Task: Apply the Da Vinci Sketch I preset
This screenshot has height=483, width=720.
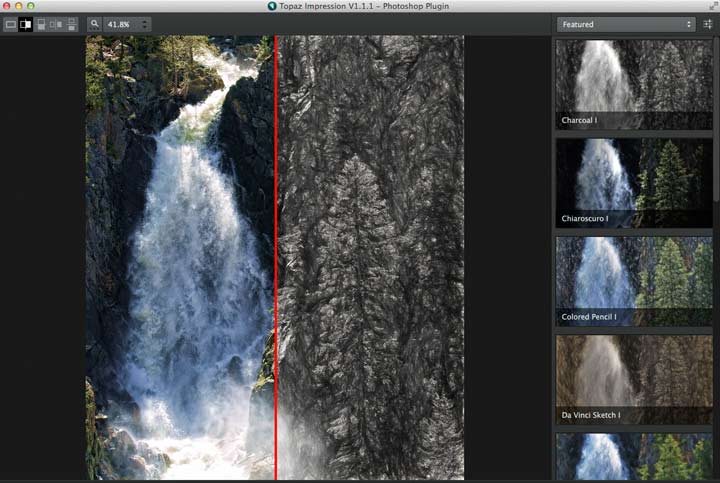Action: tap(634, 379)
